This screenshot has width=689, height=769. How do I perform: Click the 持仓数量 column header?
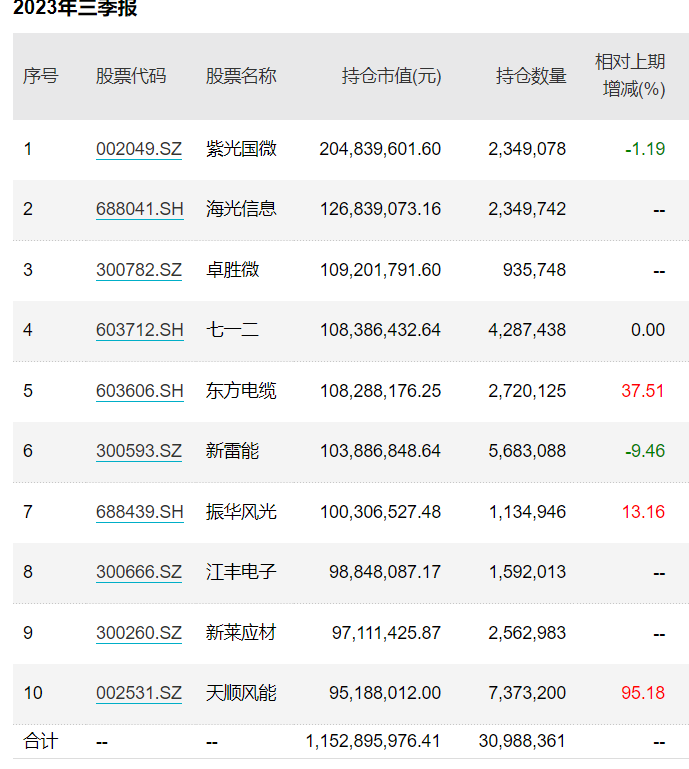pyautogui.click(x=531, y=76)
